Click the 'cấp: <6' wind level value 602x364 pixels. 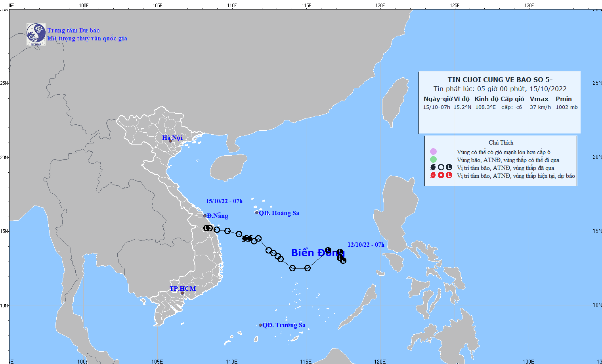click(x=512, y=107)
